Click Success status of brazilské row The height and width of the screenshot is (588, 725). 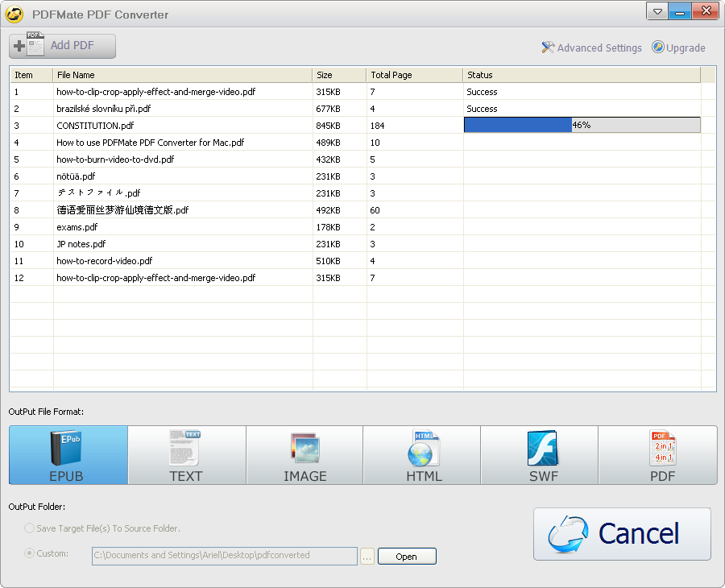tap(482, 109)
